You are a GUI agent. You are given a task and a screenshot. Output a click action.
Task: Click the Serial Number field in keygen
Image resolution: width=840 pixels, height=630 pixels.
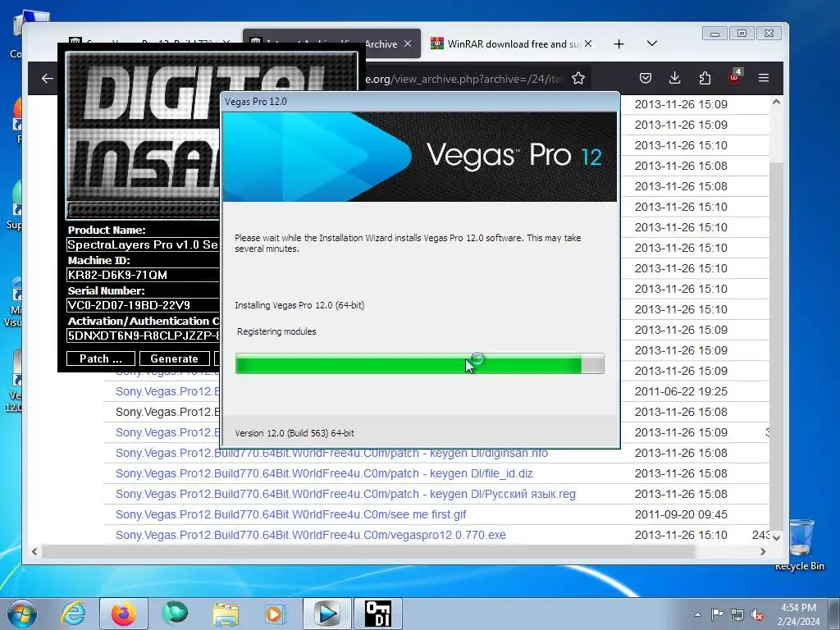[x=143, y=305]
